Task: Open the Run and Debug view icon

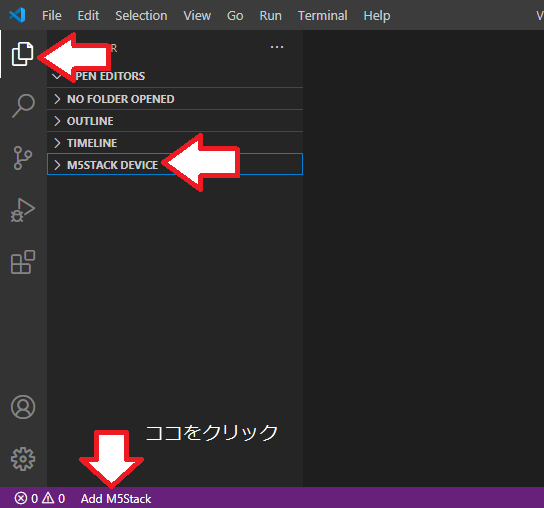Action: click(x=23, y=210)
